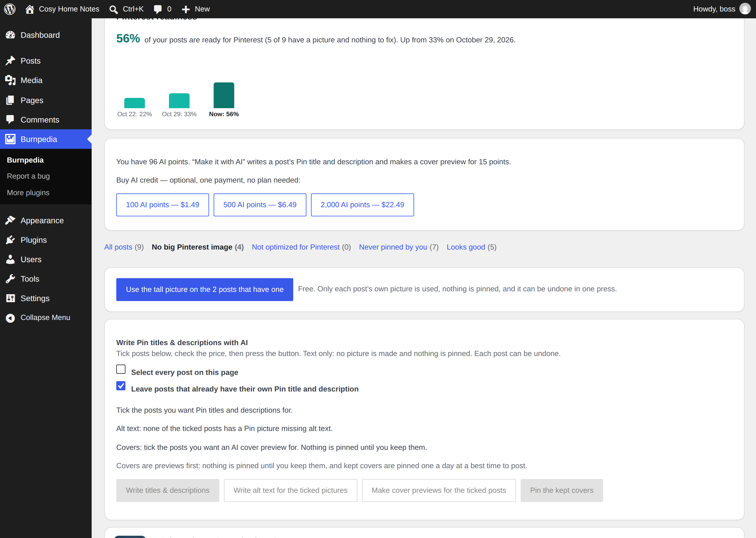
Task: Buy 500 AI points for $6.49
Action: pyautogui.click(x=260, y=205)
